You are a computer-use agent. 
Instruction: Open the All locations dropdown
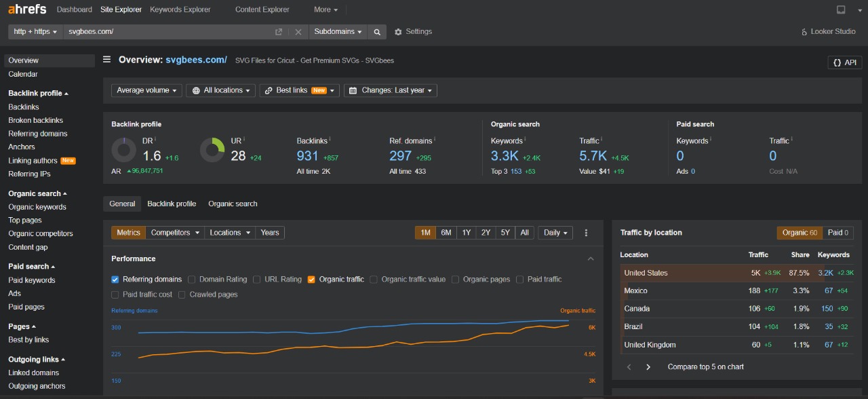pos(221,90)
